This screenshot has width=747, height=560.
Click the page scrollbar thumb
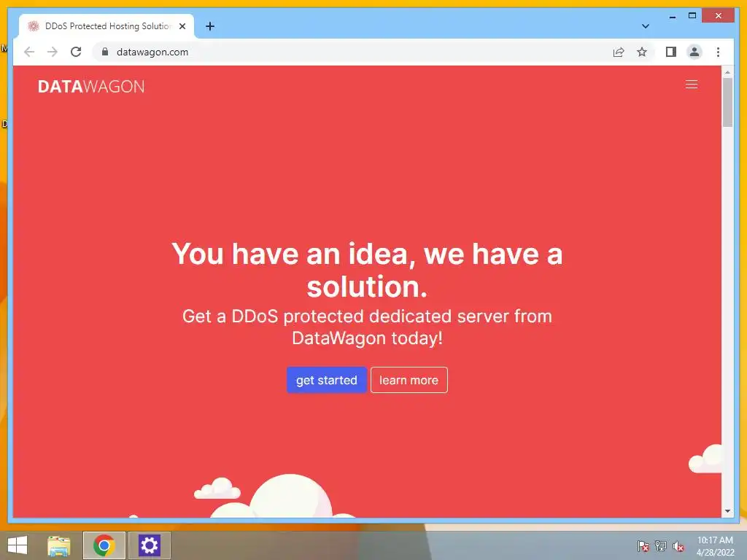(x=727, y=102)
